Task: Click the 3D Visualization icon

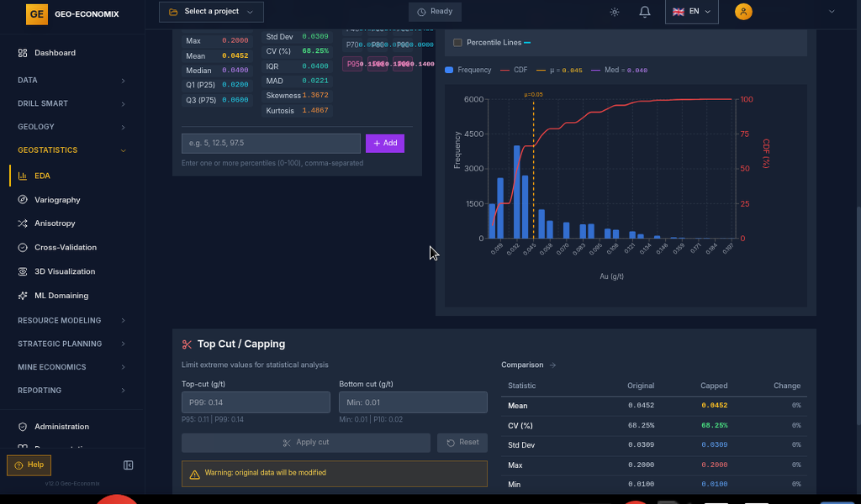Action: [23, 271]
